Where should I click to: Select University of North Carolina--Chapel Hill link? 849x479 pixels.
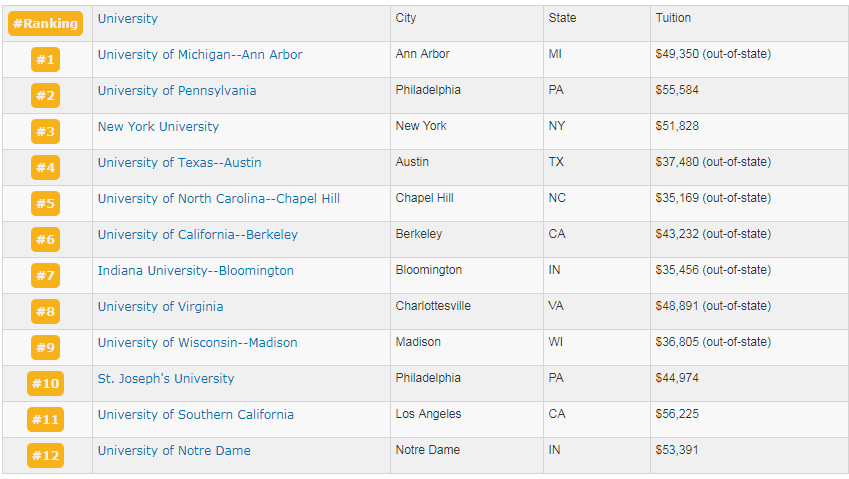[218, 199]
